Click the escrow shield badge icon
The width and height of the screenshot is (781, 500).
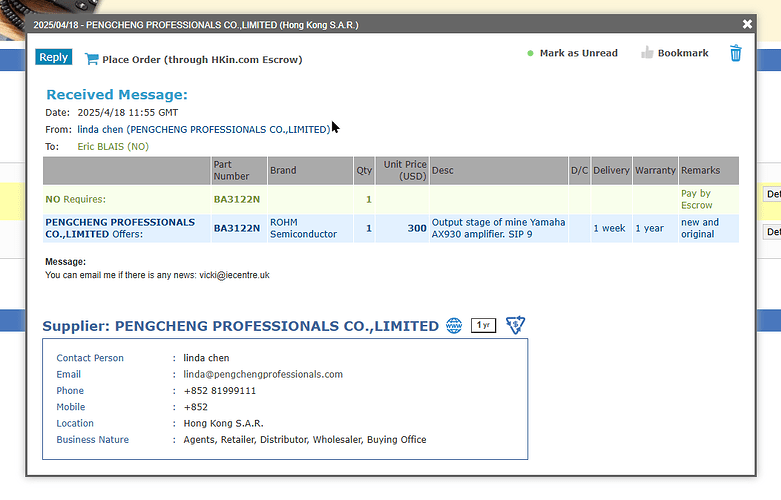tap(515, 325)
